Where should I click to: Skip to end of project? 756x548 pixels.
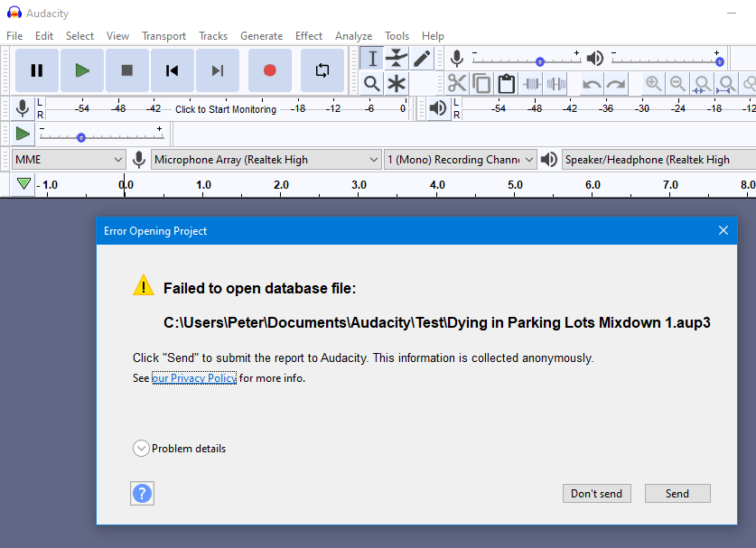(218, 70)
